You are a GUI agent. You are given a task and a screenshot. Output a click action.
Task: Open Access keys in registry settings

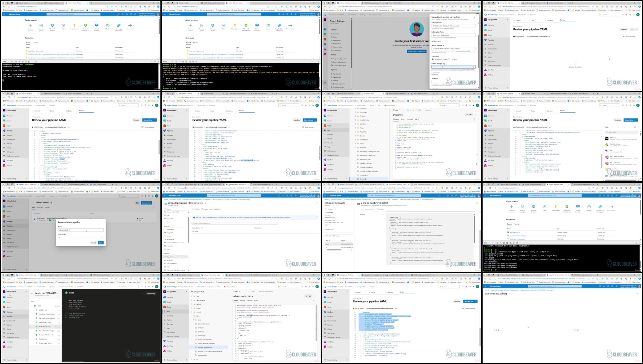[x=170, y=229]
